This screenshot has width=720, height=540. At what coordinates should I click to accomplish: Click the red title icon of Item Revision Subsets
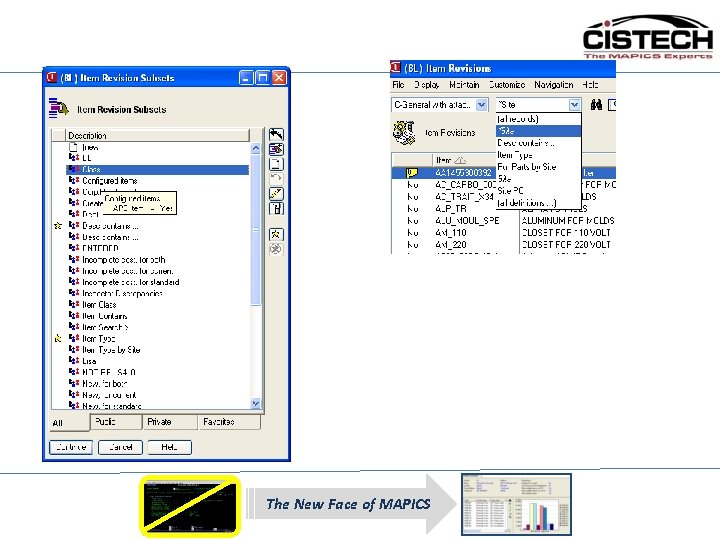52,77
